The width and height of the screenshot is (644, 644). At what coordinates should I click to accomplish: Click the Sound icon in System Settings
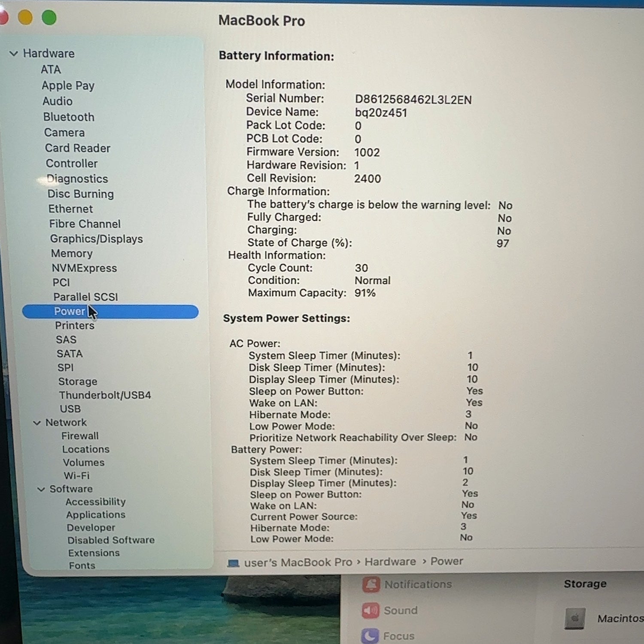pos(371,611)
